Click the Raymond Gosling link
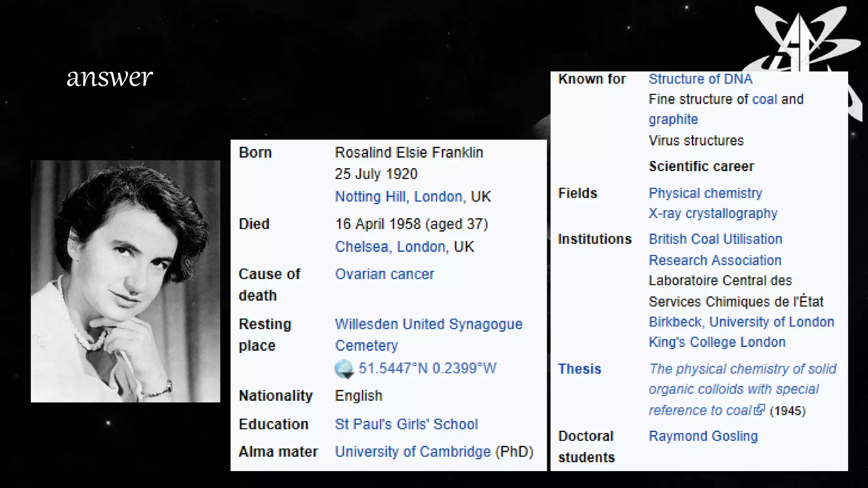The width and height of the screenshot is (868, 488). click(703, 436)
